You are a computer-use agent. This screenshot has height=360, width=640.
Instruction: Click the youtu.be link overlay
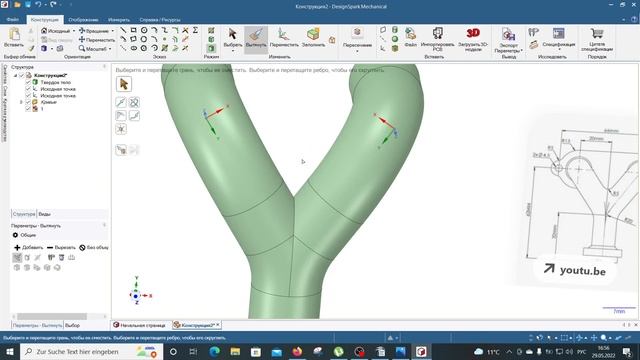575,270
